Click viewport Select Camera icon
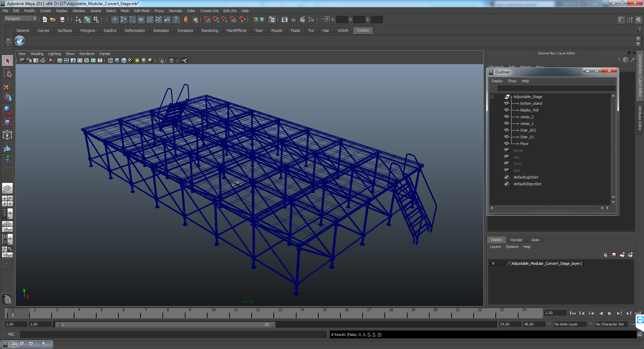Screen dimensions: 644x349 click(x=22, y=60)
